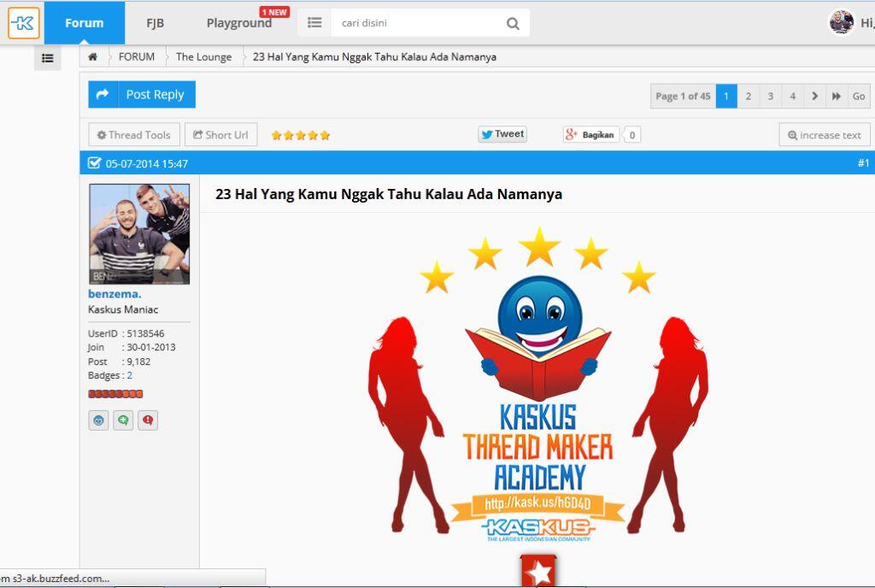Click the 'Page 1 of 45' label

[683, 96]
